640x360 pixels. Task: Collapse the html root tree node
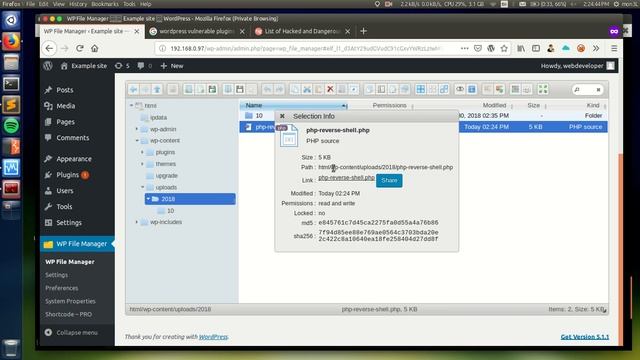click(x=131, y=105)
